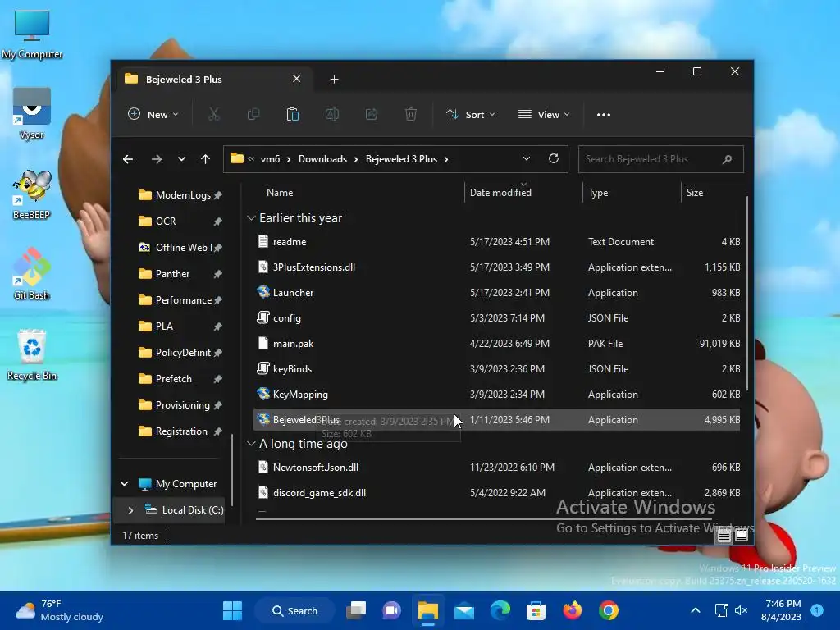Image resolution: width=840 pixels, height=630 pixels.
Task: Click the Rename icon in toolbar
Action: (332, 114)
